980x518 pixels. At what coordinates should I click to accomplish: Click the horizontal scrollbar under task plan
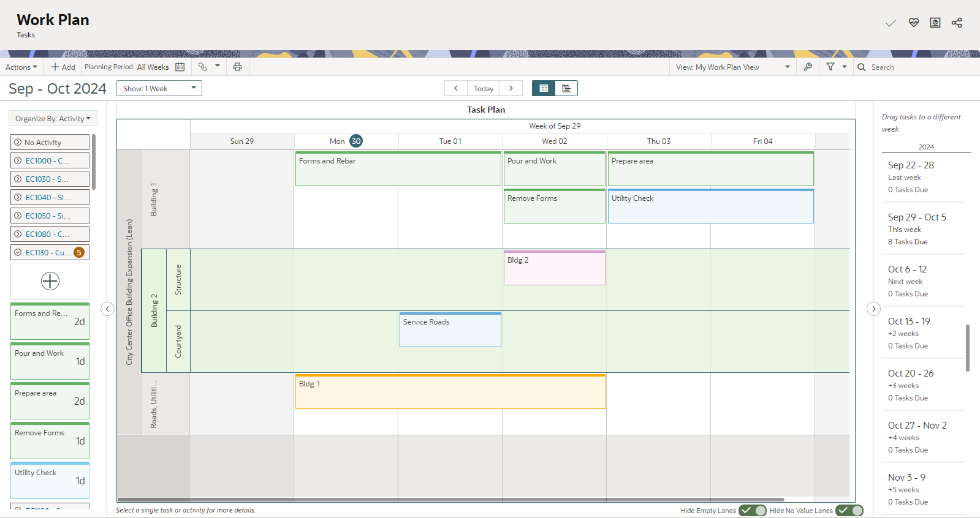(450, 499)
